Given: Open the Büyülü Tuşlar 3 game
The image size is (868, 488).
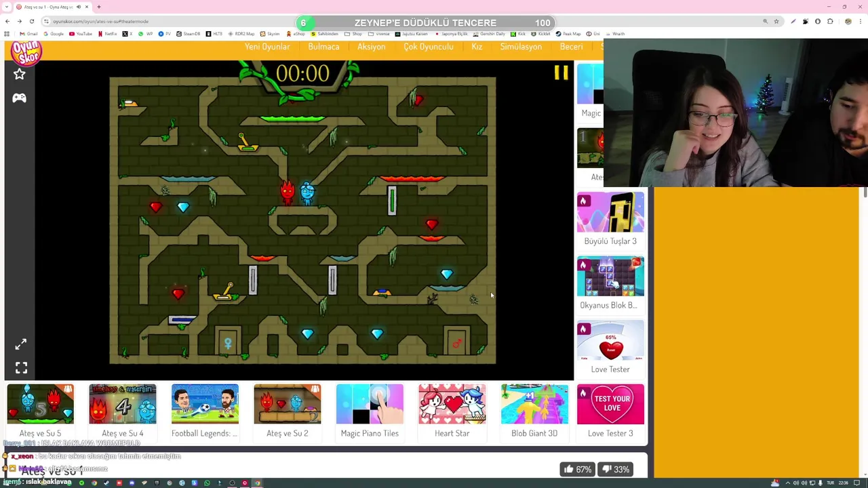Looking at the screenshot, I should pos(610,212).
